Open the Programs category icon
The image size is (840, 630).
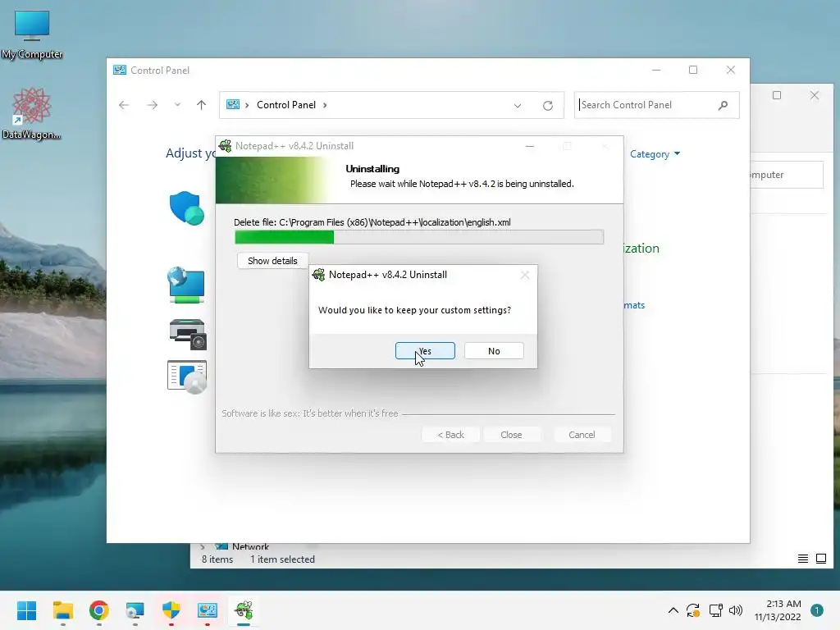pyautogui.click(x=187, y=377)
